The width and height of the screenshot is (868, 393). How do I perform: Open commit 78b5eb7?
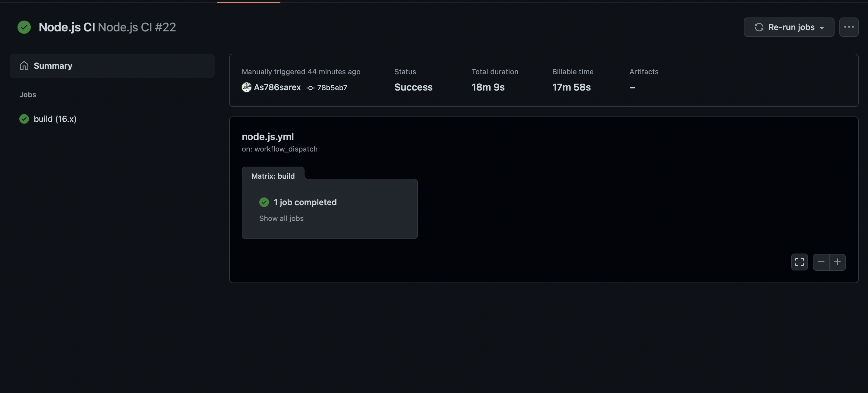click(332, 88)
